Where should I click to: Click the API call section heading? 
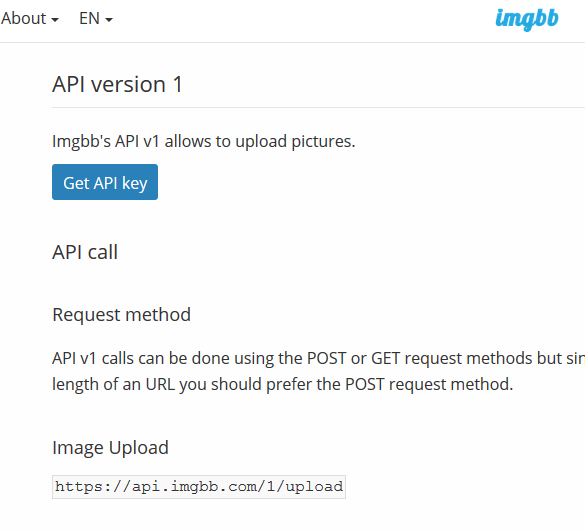coord(85,252)
